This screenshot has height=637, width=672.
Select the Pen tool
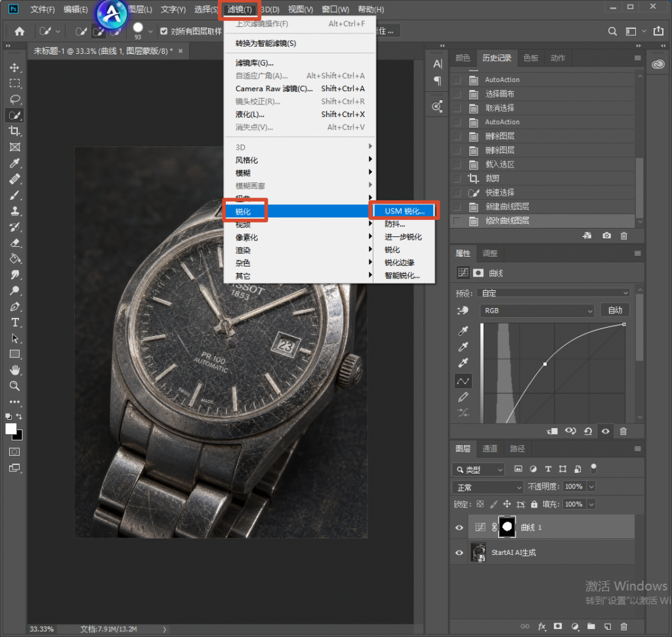click(x=14, y=307)
